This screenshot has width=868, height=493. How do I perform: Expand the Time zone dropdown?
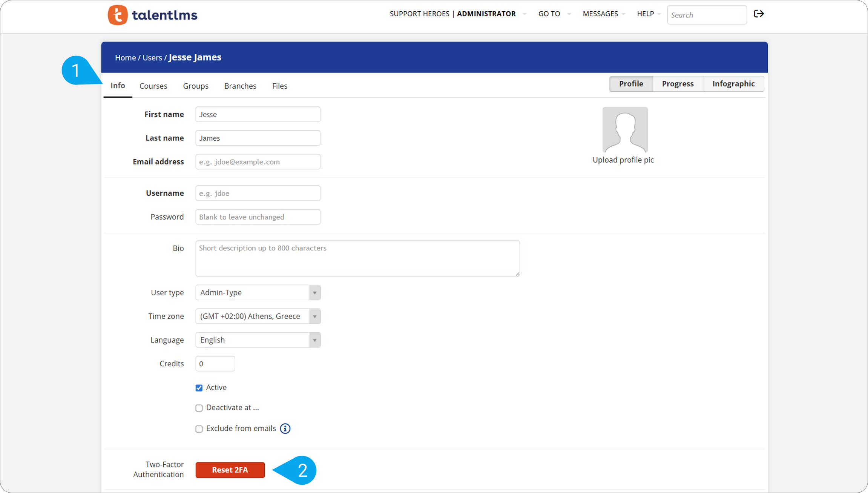258,316
